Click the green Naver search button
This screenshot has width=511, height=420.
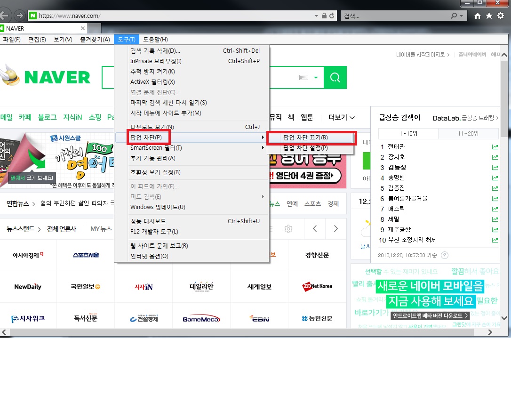click(x=335, y=77)
